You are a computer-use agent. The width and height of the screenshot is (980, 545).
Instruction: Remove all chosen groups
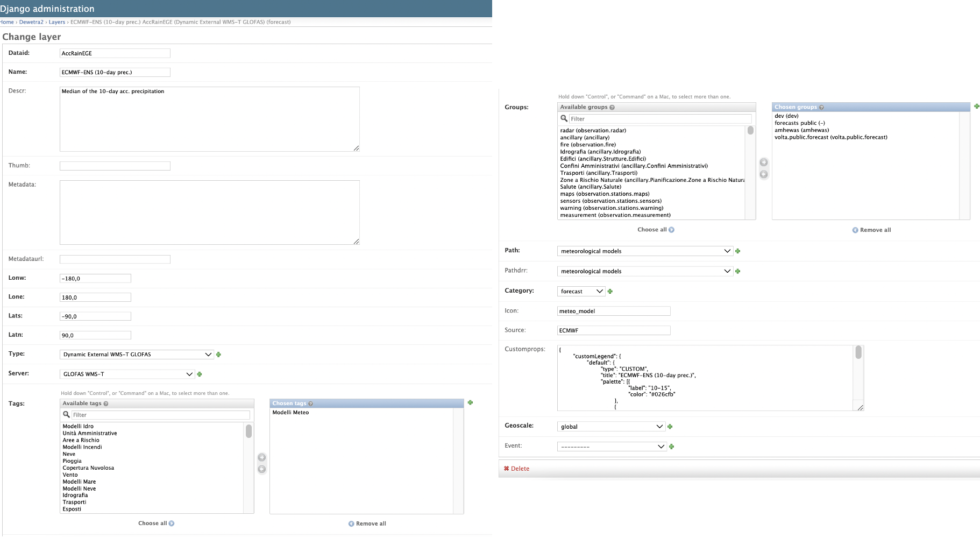[871, 230]
